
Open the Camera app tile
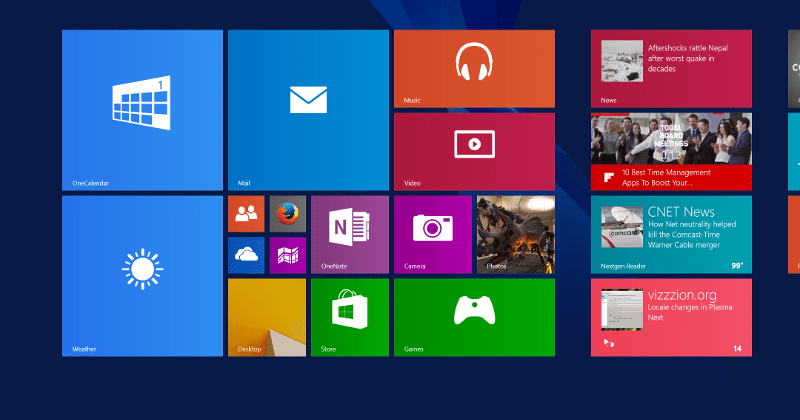432,234
